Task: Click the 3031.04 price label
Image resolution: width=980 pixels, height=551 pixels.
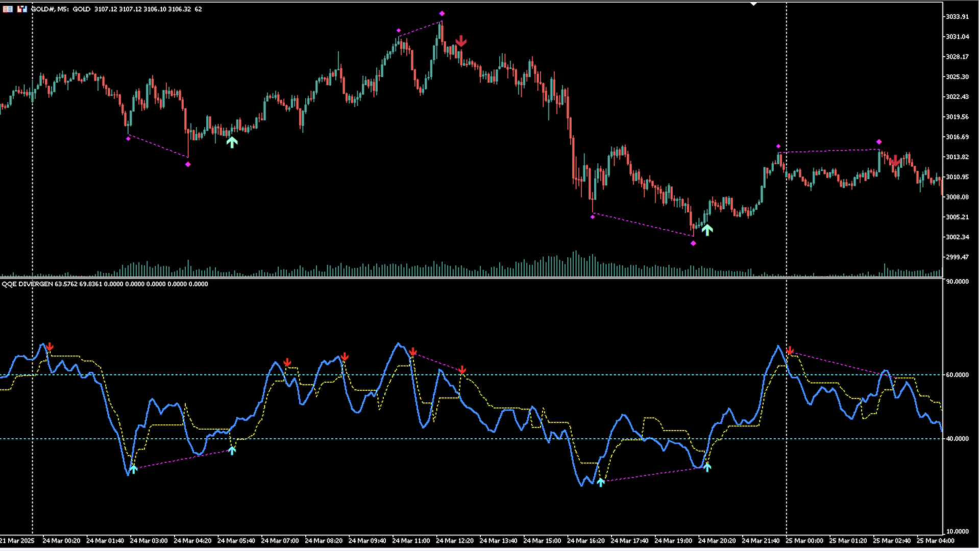Action: tap(957, 37)
